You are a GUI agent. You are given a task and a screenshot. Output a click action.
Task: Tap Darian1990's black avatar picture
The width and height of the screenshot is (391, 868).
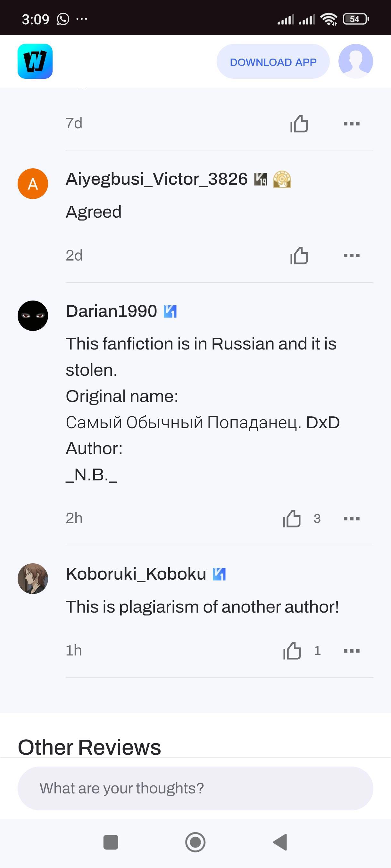tap(33, 316)
